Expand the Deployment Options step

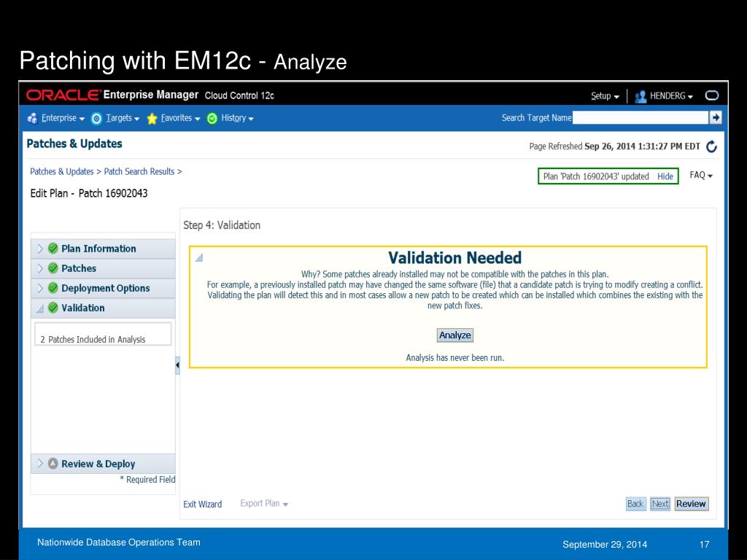pos(40,288)
